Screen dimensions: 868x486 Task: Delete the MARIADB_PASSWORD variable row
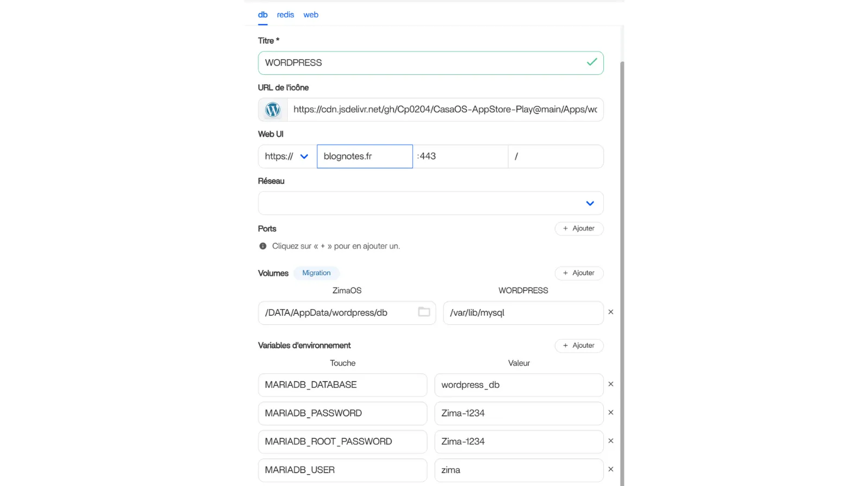click(x=611, y=413)
